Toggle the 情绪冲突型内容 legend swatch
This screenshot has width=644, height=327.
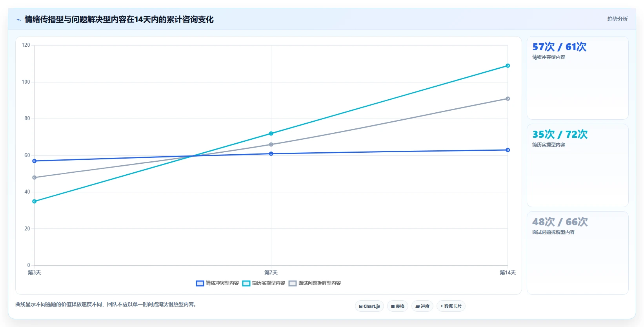point(200,283)
